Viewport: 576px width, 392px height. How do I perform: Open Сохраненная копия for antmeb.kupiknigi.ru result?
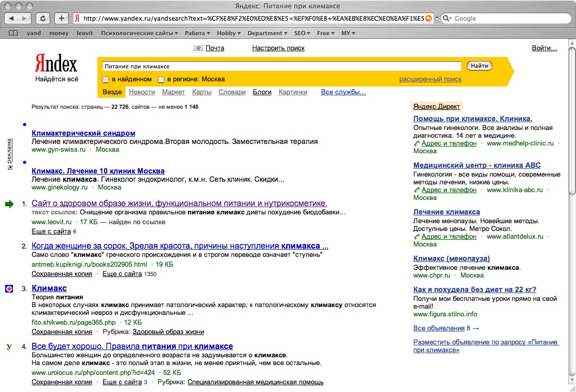(x=62, y=274)
